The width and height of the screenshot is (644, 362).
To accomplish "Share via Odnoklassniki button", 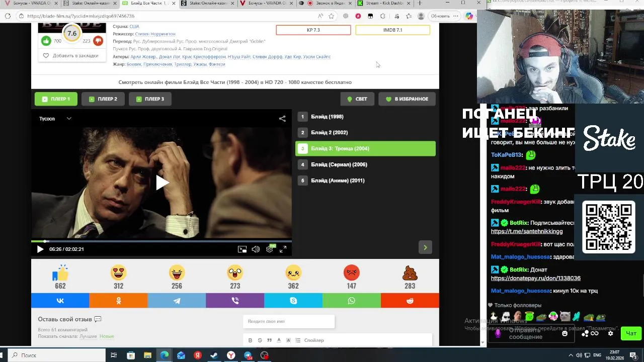I will [119, 301].
